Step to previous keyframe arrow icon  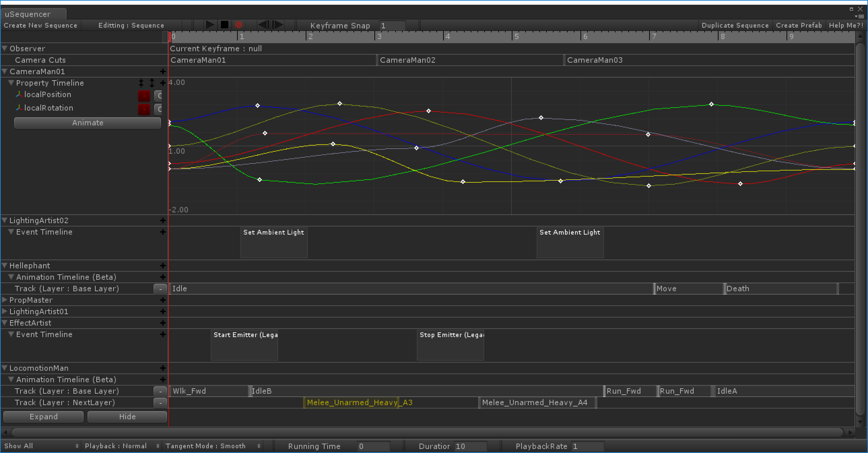[264, 25]
